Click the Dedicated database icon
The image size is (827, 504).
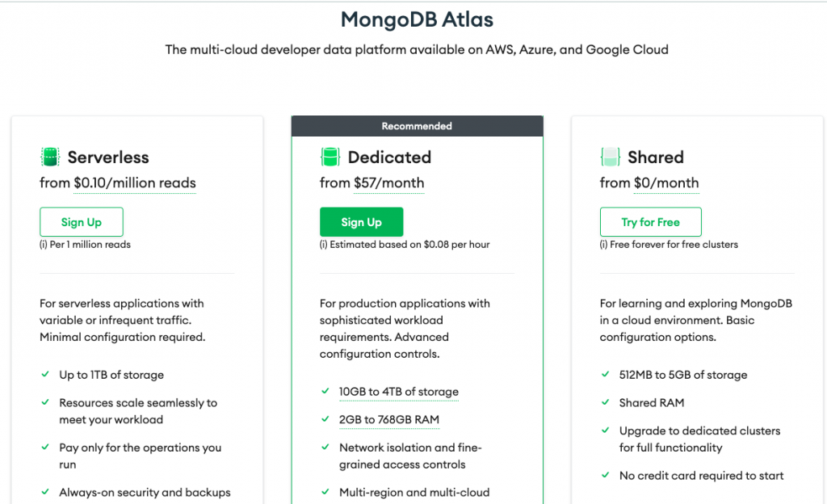pos(330,157)
